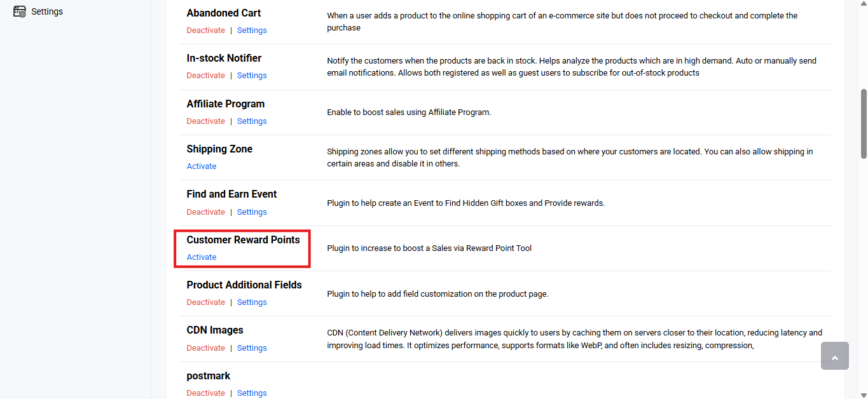The width and height of the screenshot is (868, 399).
Task: Deactivate the Find and Earn Event plugin
Action: click(x=205, y=212)
